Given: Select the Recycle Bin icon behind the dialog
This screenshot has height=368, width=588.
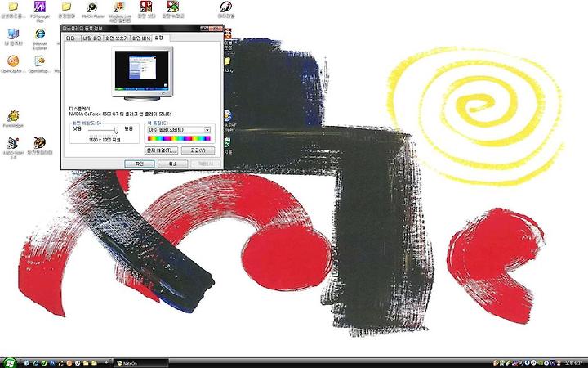Looking at the screenshot, I should [x=227, y=142].
